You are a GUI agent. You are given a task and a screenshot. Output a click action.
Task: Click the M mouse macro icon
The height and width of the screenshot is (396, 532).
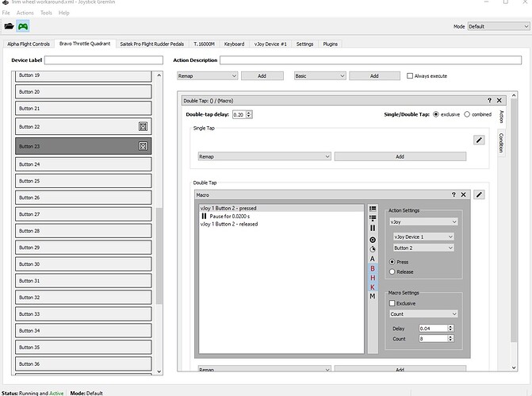coord(373,296)
